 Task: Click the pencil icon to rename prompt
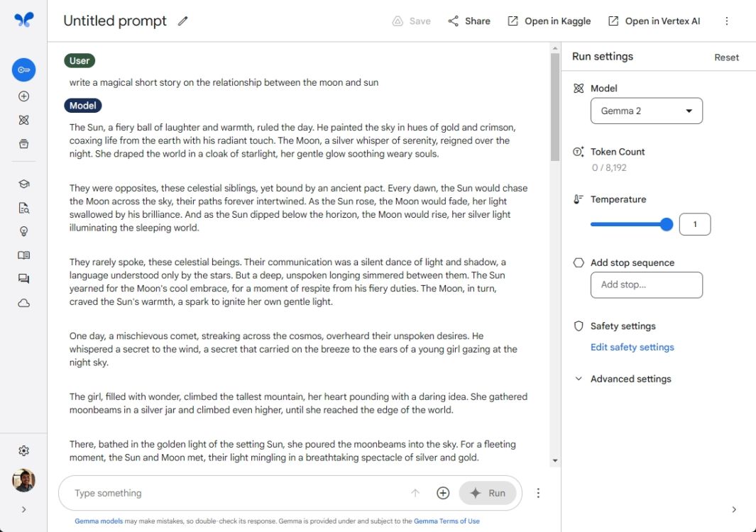pos(183,21)
